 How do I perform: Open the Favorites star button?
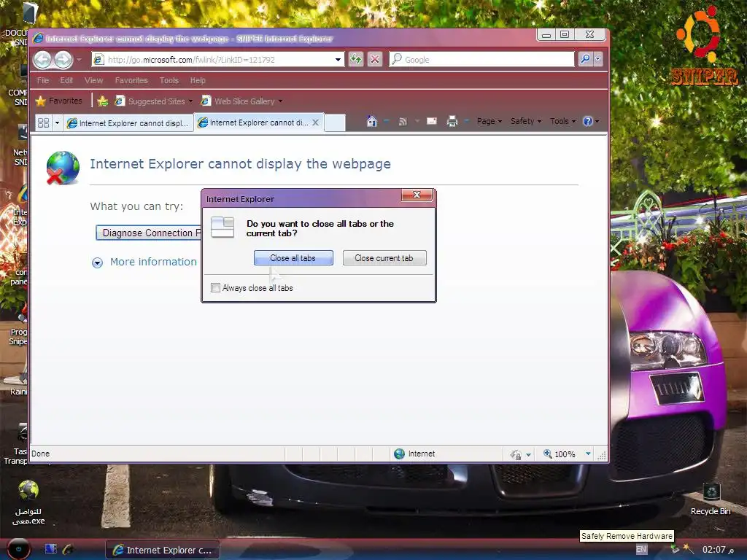tap(59, 101)
